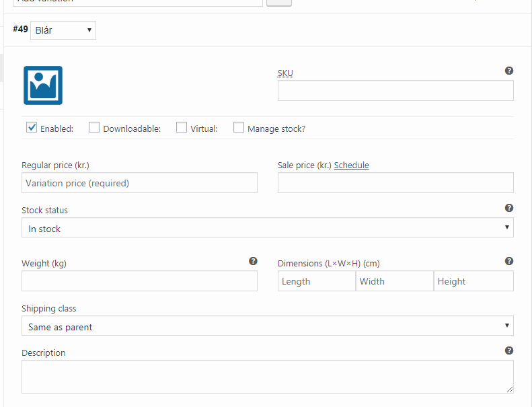Click the Schedule sale price link
Image resolution: width=532 pixels, height=407 pixels.
pos(351,165)
